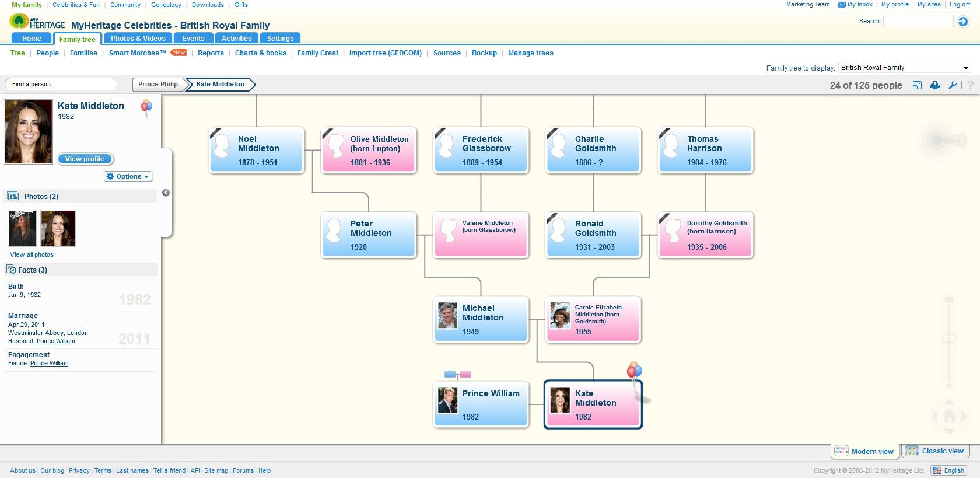The width and height of the screenshot is (980, 478).
Task: Click the Photos section camera icon
Action: pos(13,196)
